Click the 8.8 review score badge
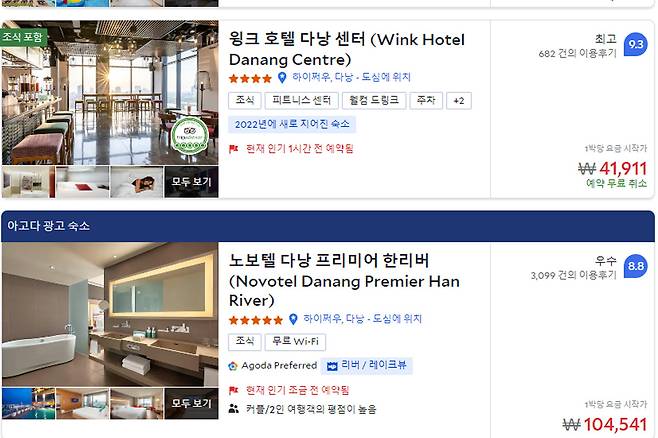Viewport: 658px width, 438px height. (x=636, y=266)
